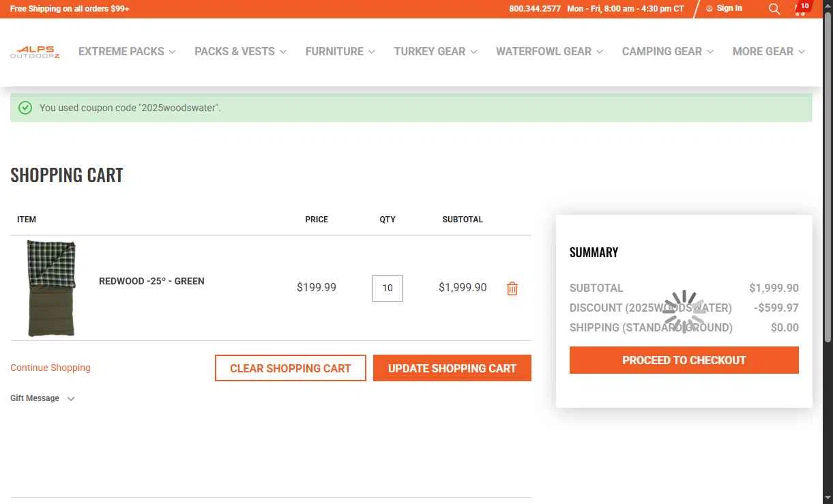The image size is (833, 504).
Task: Expand the More Gear dropdown
Action: [769, 51]
